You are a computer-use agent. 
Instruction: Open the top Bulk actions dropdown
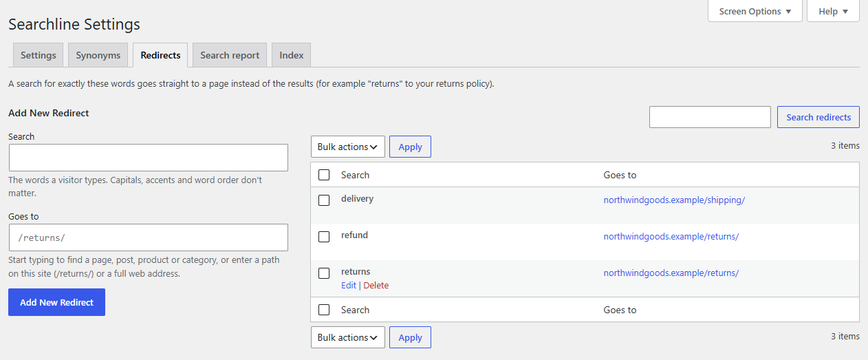point(348,147)
